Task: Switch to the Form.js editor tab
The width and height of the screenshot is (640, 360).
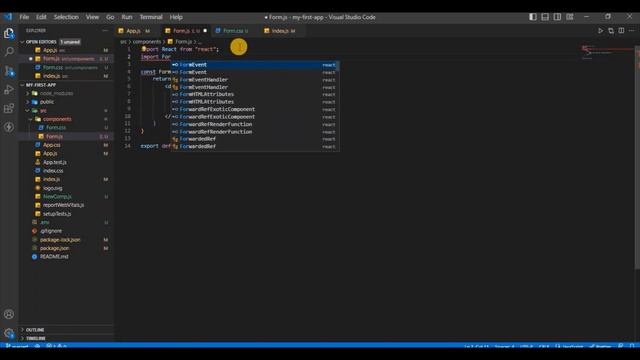Action: point(187,31)
